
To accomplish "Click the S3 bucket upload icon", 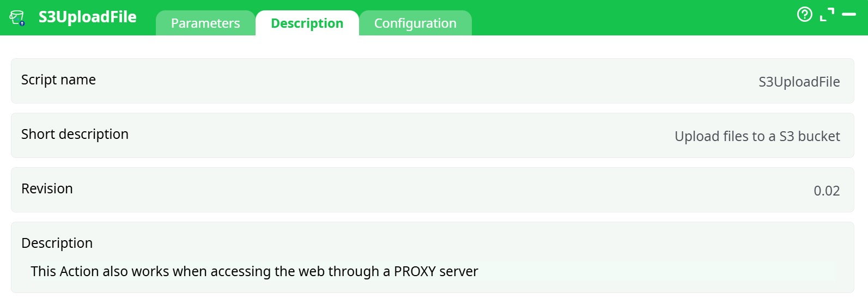I will pos(17,18).
